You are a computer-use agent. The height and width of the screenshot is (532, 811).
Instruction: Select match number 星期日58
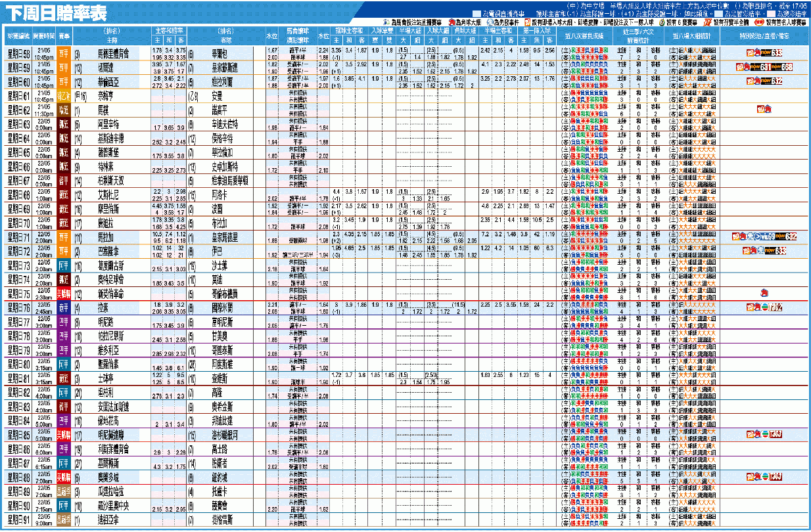point(18,53)
